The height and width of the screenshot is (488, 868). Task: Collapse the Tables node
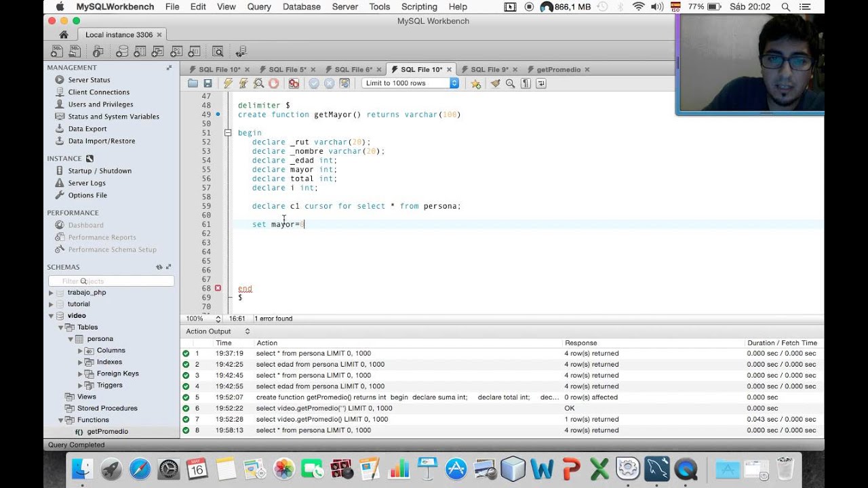[60, 327]
